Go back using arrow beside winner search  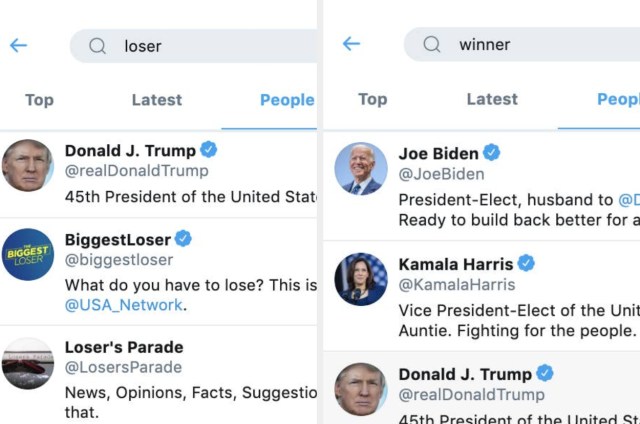click(351, 43)
